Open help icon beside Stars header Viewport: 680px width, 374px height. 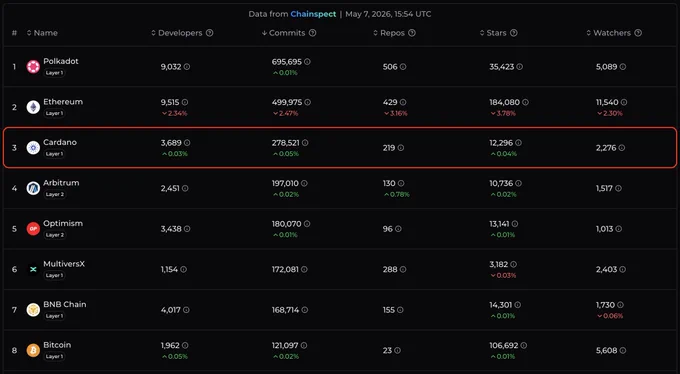513,33
